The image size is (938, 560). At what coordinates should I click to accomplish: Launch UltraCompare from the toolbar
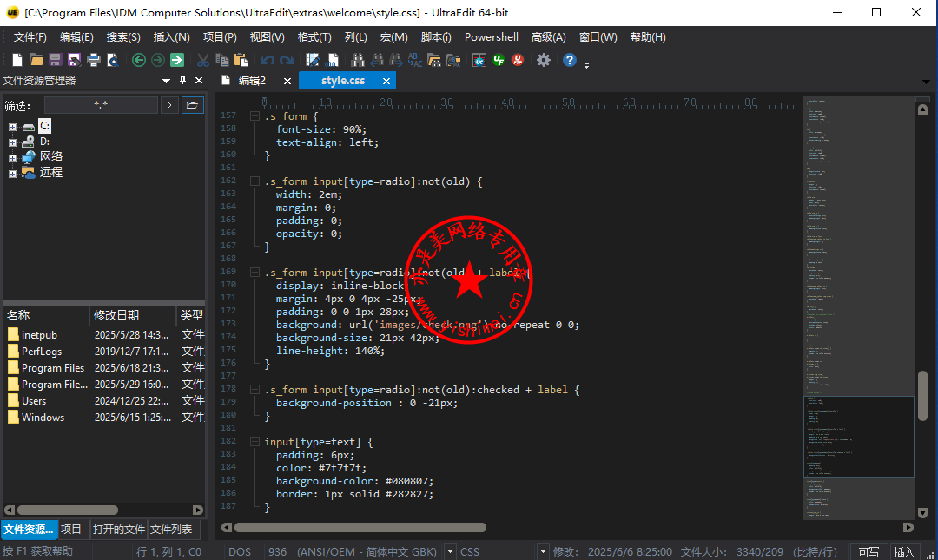tap(479, 60)
